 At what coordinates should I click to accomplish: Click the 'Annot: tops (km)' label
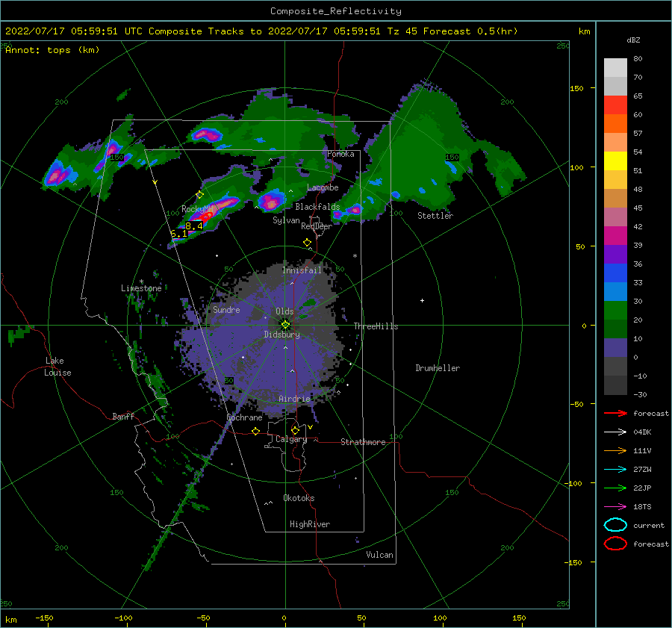(x=52, y=50)
